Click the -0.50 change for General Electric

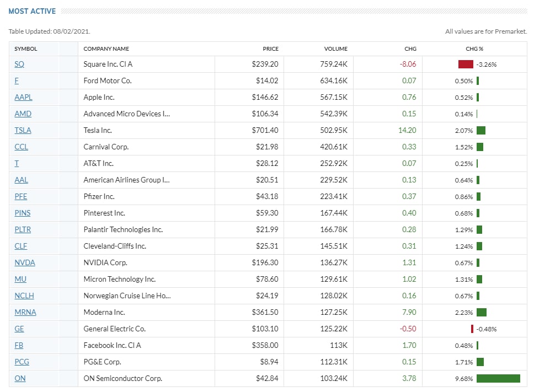pos(408,329)
